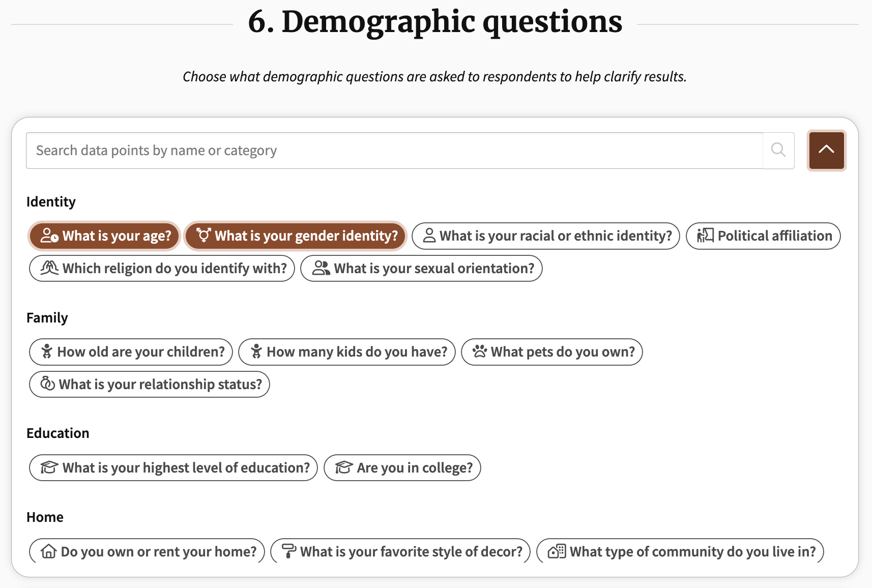The height and width of the screenshot is (588, 872).
Task: Deselect the 'What is your age?' chip
Action: (x=104, y=236)
